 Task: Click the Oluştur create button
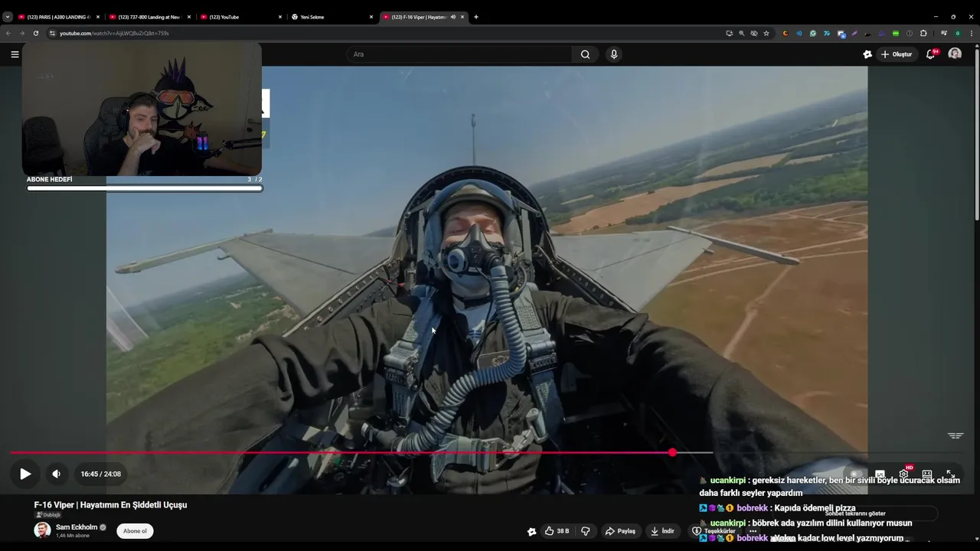tap(897, 54)
